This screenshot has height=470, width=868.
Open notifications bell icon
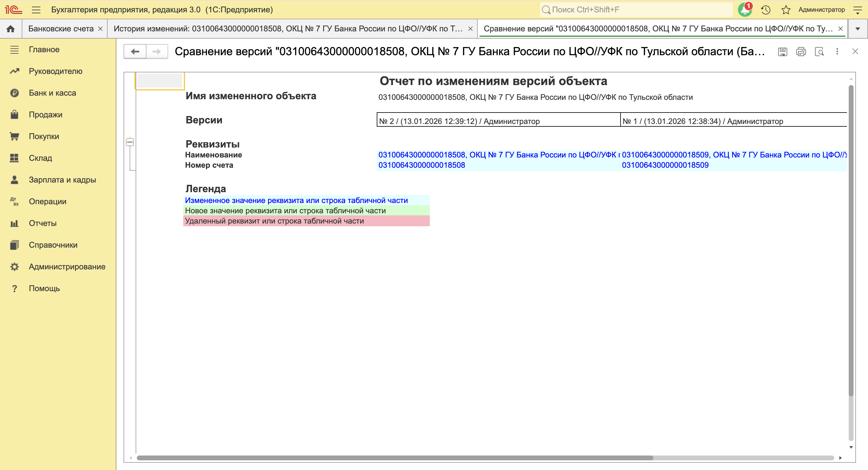click(x=745, y=9)
